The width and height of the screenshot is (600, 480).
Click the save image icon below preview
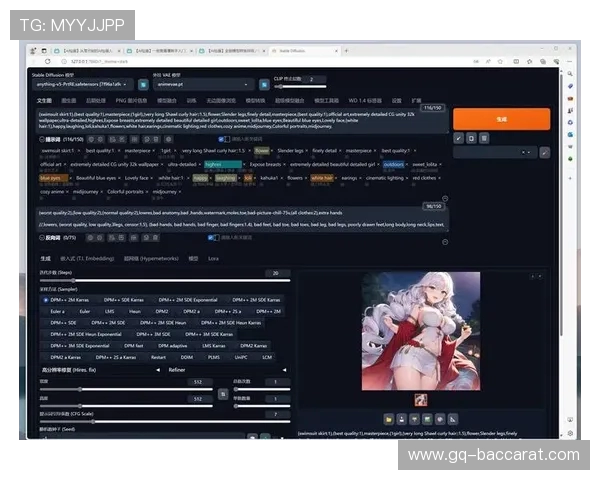[x=401, y=417]
